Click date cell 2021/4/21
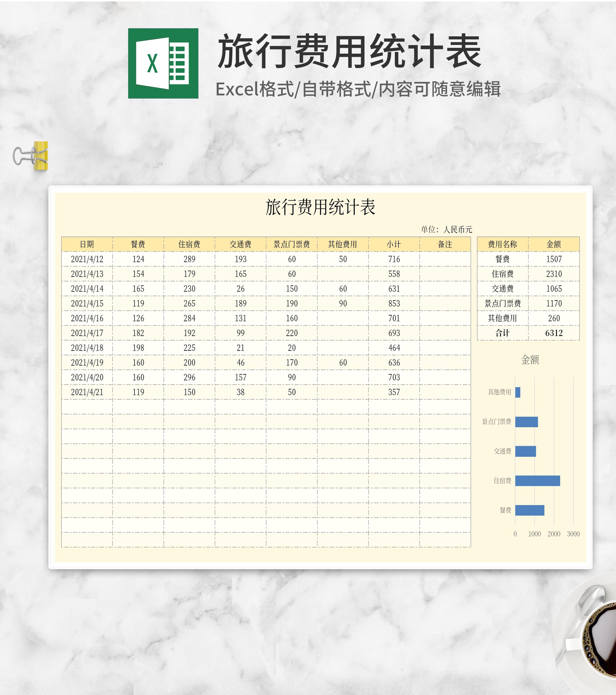This screenshot has width=616, height=695. [x=87, y=392]
